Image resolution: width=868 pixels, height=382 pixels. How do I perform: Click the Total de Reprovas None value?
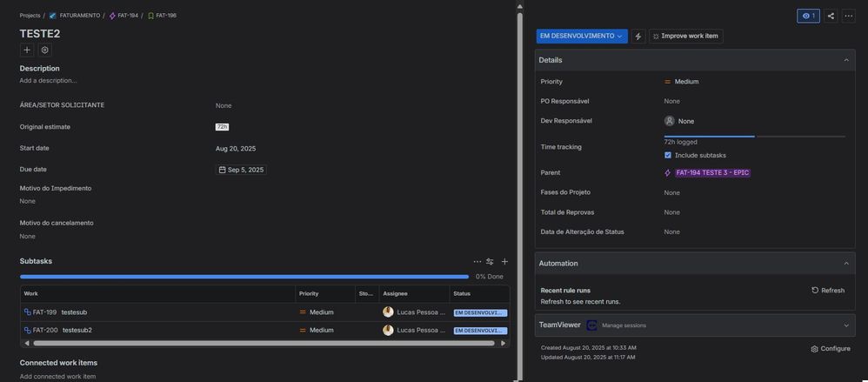pyautogui.click(x=672, y=212)
